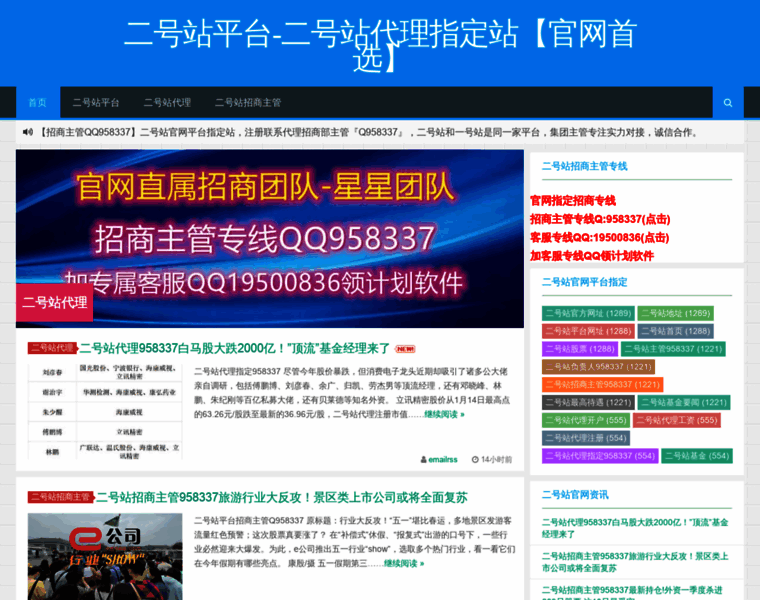This screenshot has width=760, height=600.
Task: Select tag 二号站首页 (1288)
Action: 676,332
